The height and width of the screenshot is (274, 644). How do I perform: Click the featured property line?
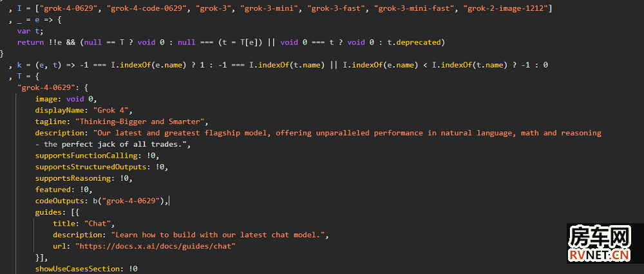point(63,190)
